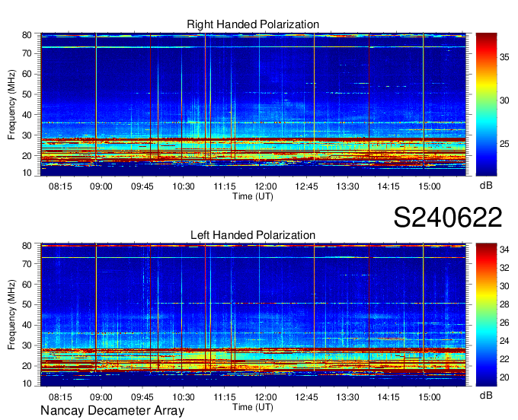
Task: Click the 09:00 tick under Right Handed plot
Action: (x=101, y=186)
